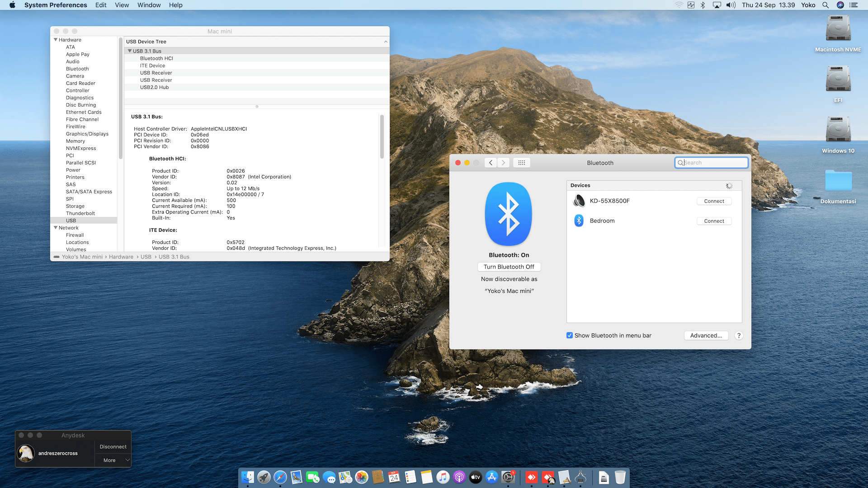868x488 pixels.
Task: Click the Bluetooth icon in menu bar
Action: pyautogui.click(x=703, y=5)
